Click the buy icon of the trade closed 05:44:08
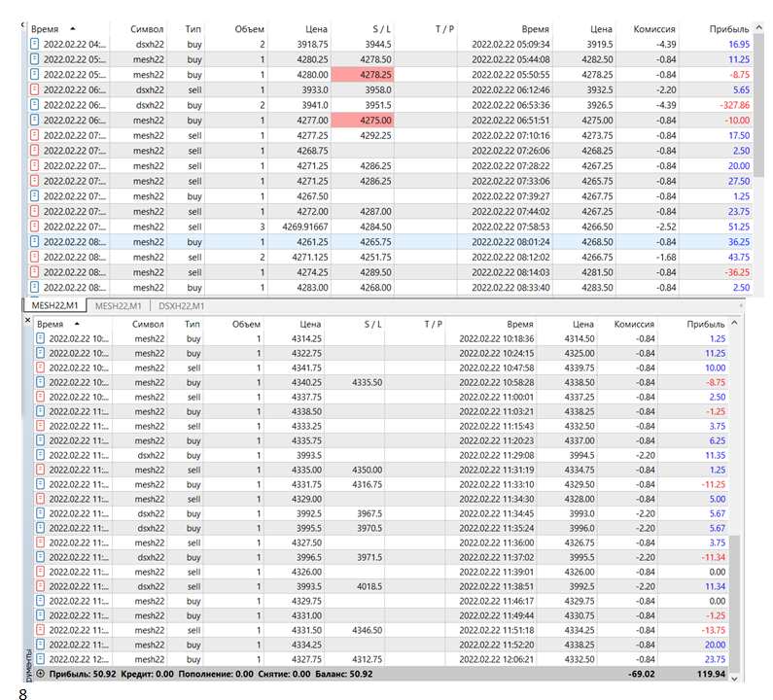773x700 pixels. click(34, 59)
